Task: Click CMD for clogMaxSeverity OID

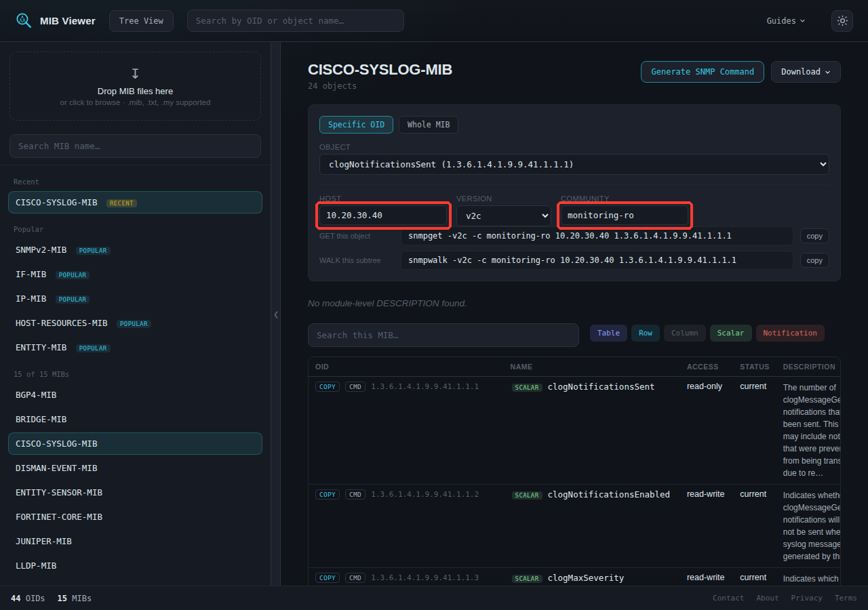Action: click(355, 578)
